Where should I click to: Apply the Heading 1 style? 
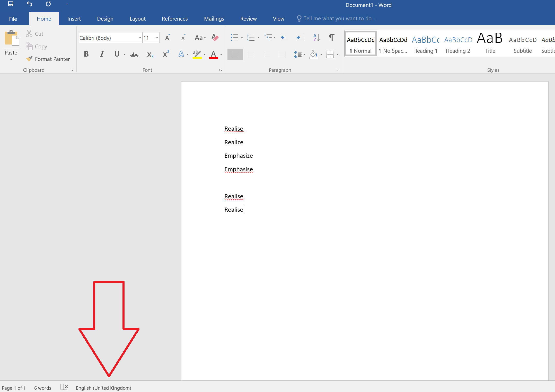pyautogui.click(x=425, y=44)
